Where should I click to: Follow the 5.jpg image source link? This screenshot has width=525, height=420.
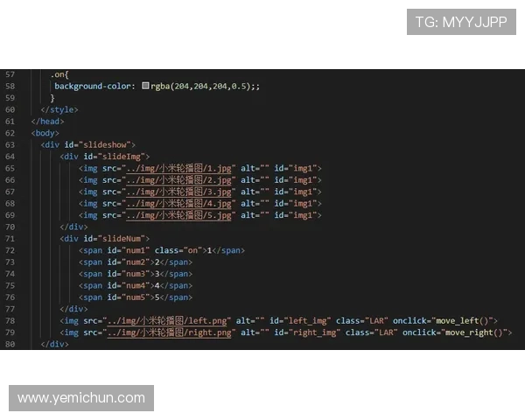(x=180, y=215)
